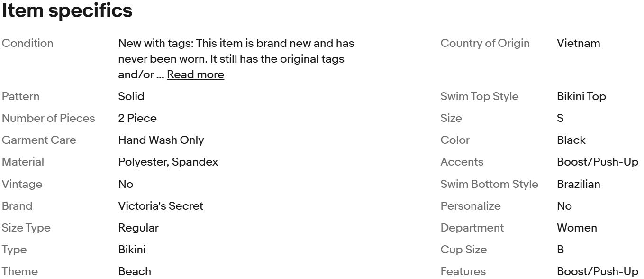Viewport: 644px width, 279px height.
Task: Click the Black color value
Action: (x=571, y=140)
